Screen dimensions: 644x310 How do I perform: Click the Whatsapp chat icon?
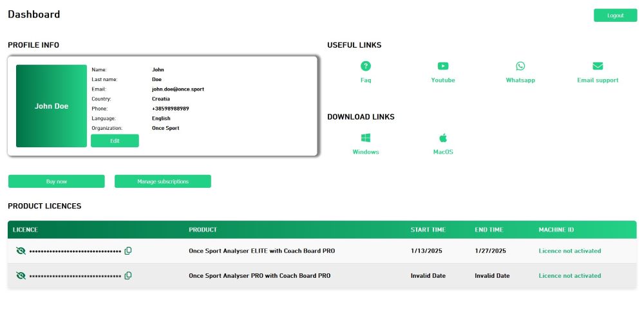pyautogui.click(x=520, y=66)
